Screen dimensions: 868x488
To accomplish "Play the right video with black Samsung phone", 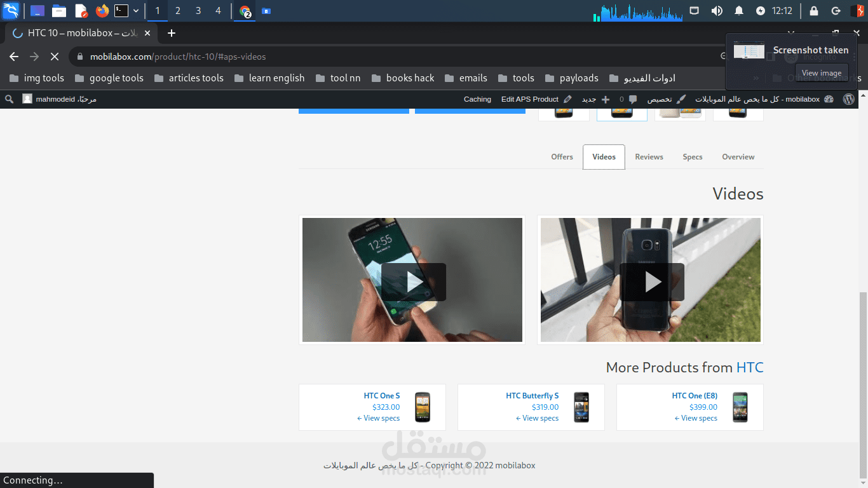I will click(x=651, y=281).
